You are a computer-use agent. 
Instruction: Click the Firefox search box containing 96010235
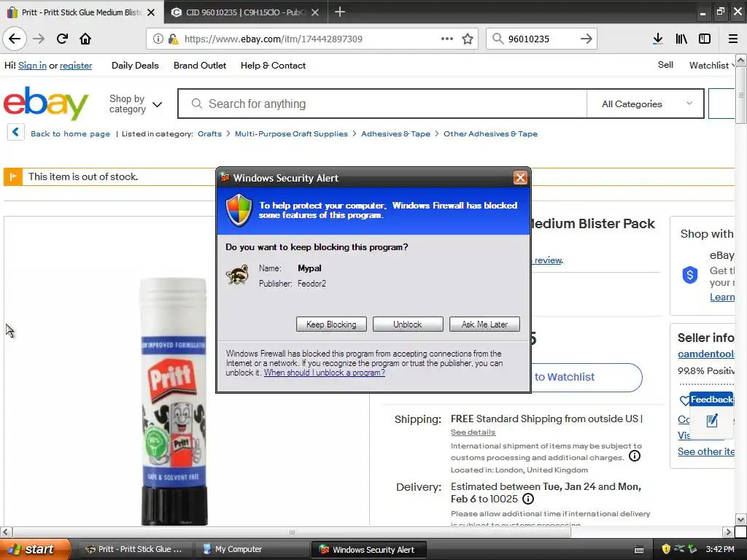coord(541,39)
